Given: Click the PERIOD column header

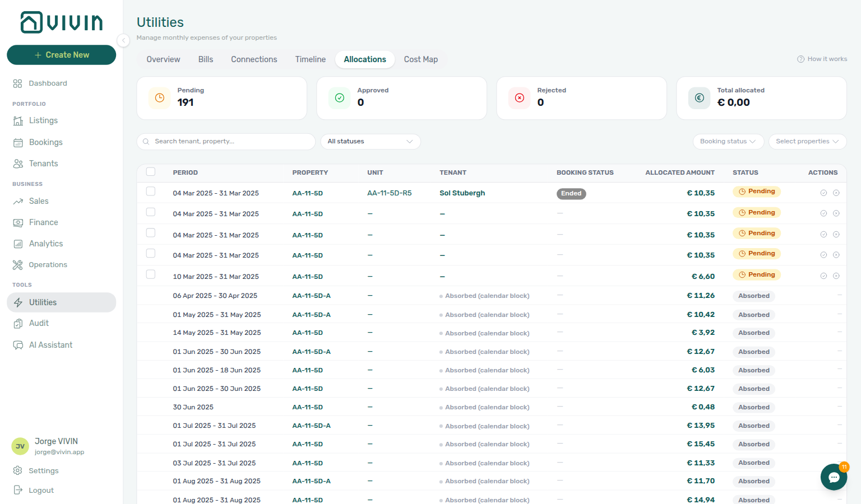Looking at the screenshot, I should click(185, 172).
